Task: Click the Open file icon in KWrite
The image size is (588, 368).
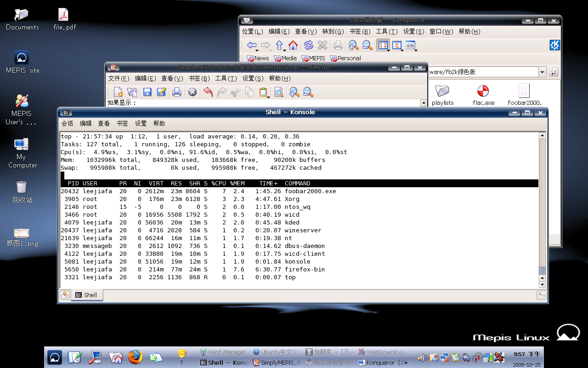Action: [x=132, y=92]
